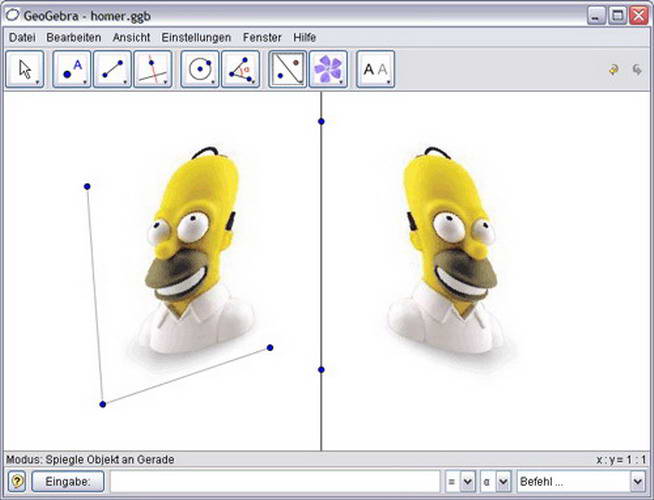Click the Undo arrow icon
654x500 pixels.
(x=614, y=70)
